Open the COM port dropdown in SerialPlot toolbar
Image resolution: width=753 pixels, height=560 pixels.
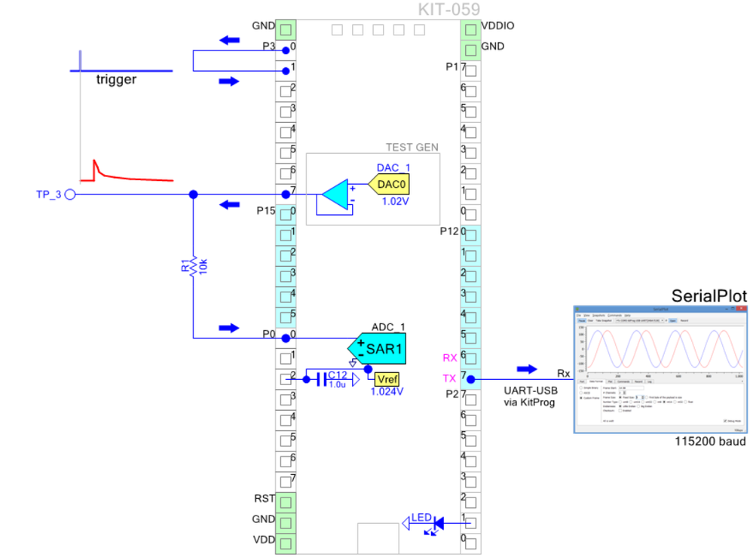(662, 320)
